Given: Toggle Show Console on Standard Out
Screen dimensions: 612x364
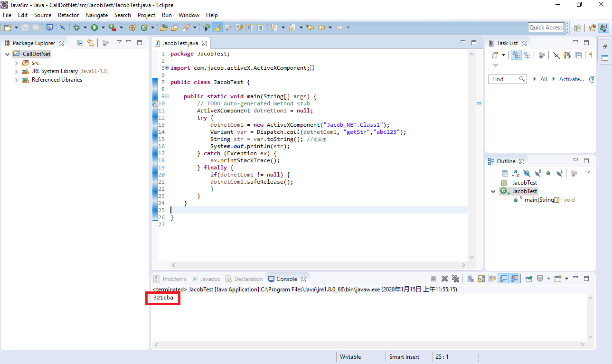Looking at the screenshot, I should point(504,279).
